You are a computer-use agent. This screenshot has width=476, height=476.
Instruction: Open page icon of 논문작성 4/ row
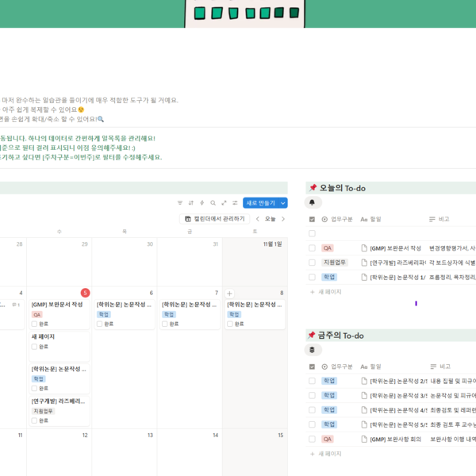(364, 410)
